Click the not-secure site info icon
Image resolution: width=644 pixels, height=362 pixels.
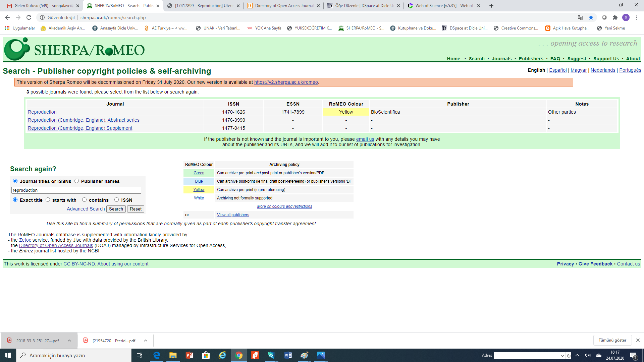click(42, 17)
